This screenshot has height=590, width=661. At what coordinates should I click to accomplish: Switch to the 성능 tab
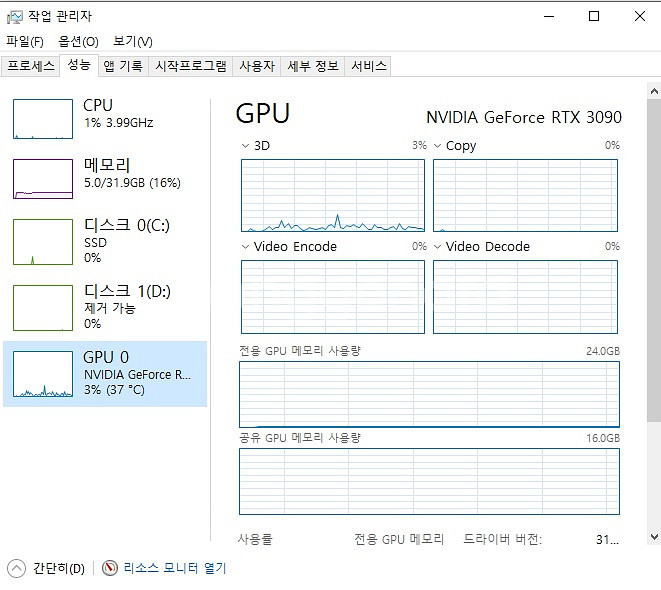point(79,65)
